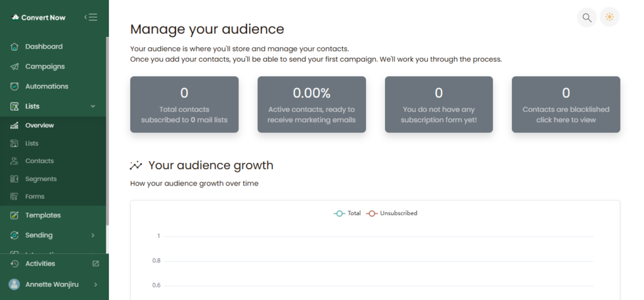Click the Automations icon

click(x=14, y=86)
